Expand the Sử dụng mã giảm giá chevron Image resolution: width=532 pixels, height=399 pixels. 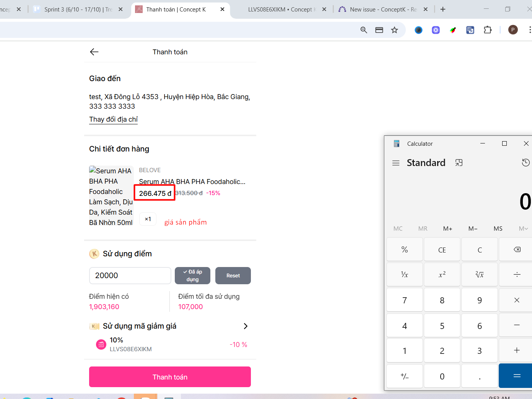pyautogui.click(x=246, y=326)
